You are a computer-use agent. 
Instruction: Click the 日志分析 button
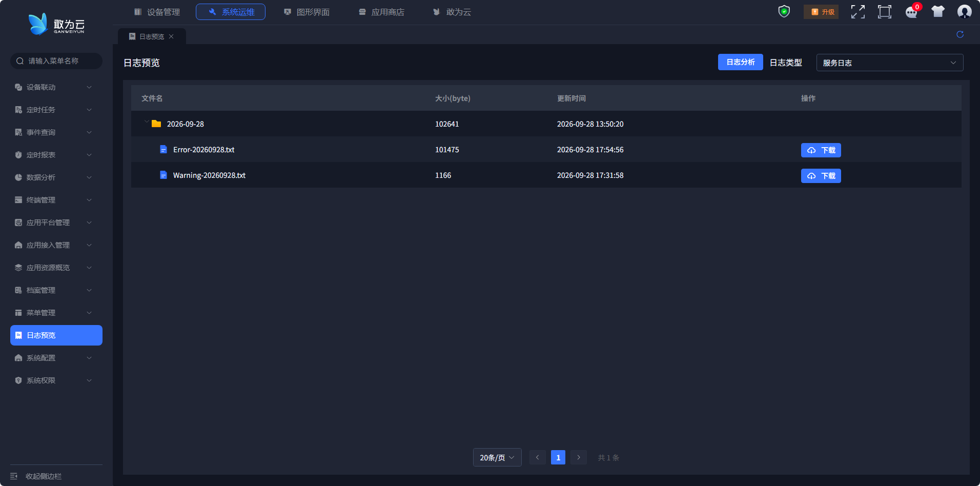point(741,62)
